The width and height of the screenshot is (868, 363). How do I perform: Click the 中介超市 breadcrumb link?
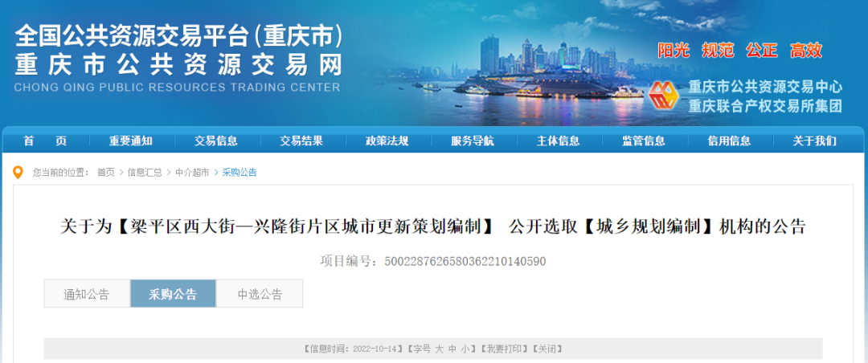193,173
